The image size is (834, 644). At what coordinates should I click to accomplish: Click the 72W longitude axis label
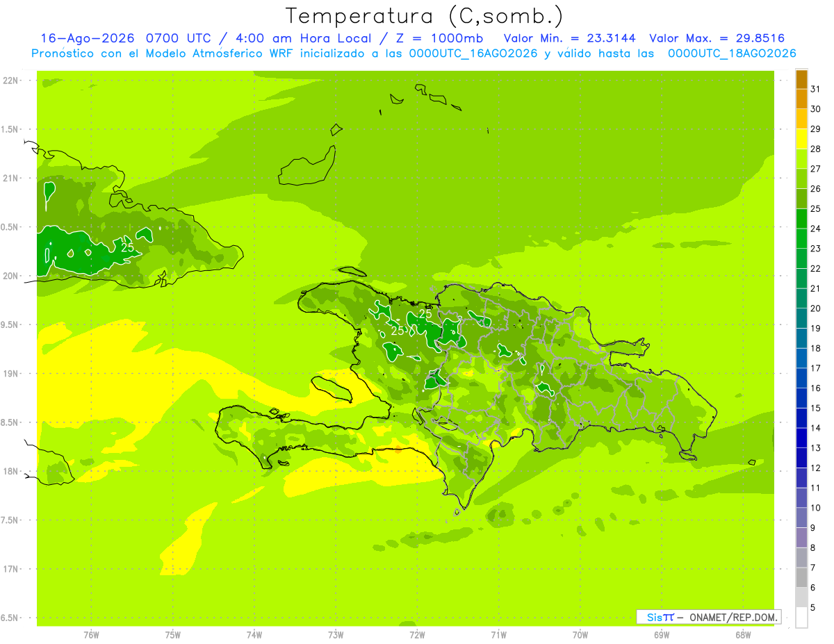pos(417,634)
